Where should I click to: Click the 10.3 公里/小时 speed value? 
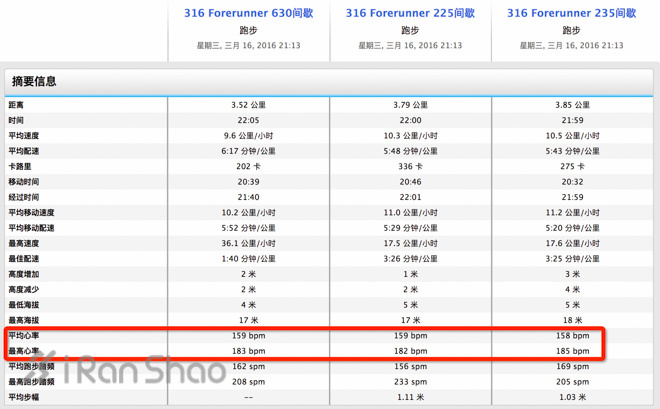coord(410,135)
